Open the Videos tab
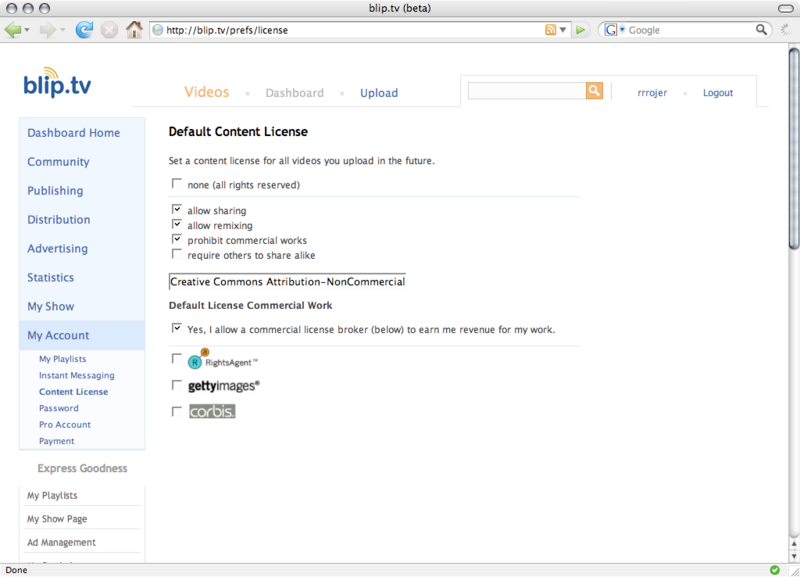This screenshot has height=577, width=800. coord(207,92)
